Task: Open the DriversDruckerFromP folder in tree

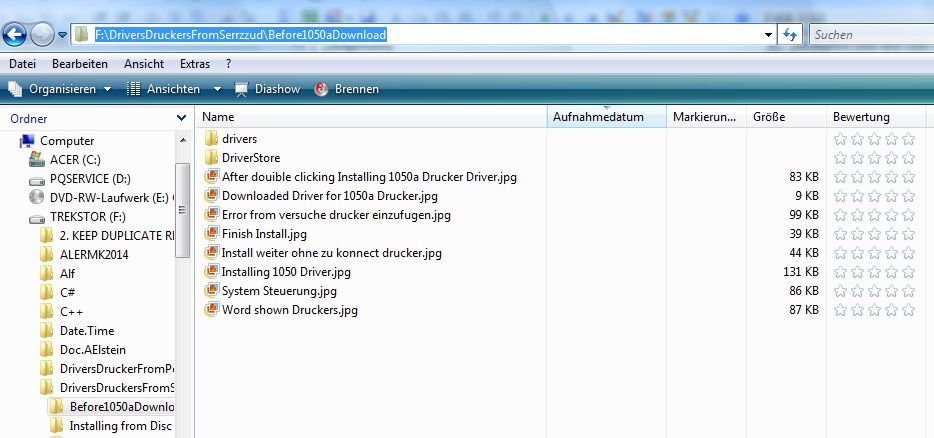Action: 107,369
